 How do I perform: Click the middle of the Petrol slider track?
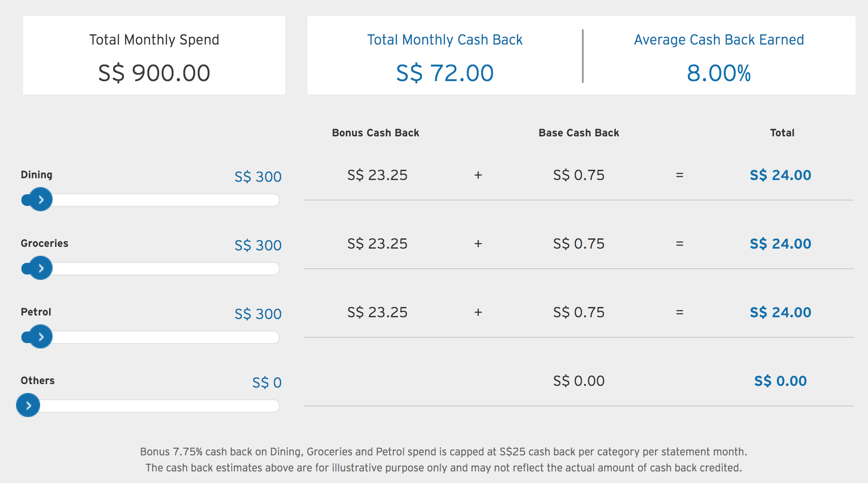click(x=151, y=337)
